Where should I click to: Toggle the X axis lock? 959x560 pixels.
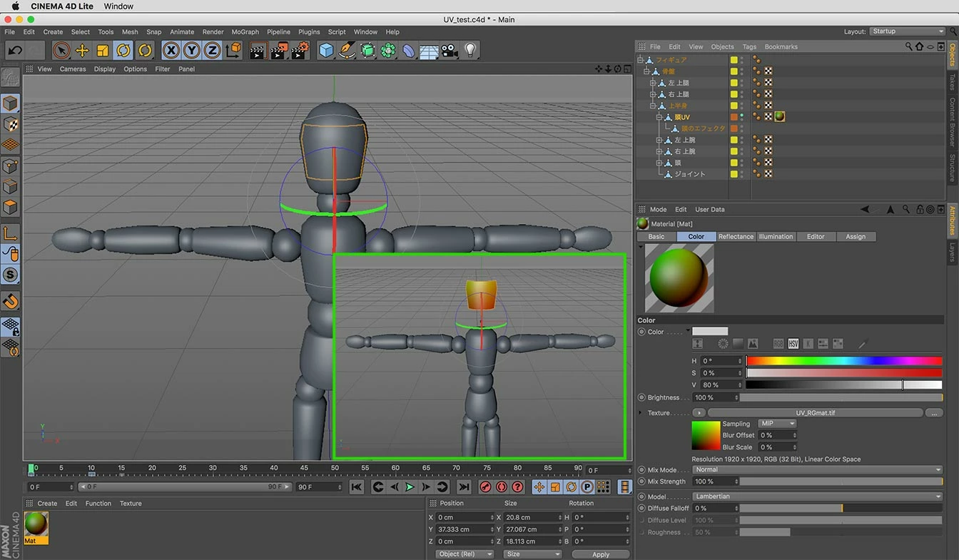(x=171, y=50)
